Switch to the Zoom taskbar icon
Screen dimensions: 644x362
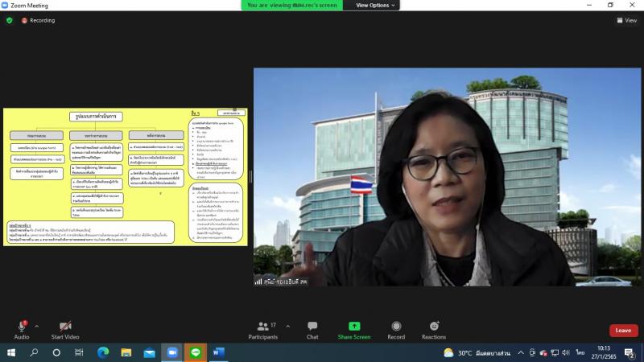tap(172, 352)
